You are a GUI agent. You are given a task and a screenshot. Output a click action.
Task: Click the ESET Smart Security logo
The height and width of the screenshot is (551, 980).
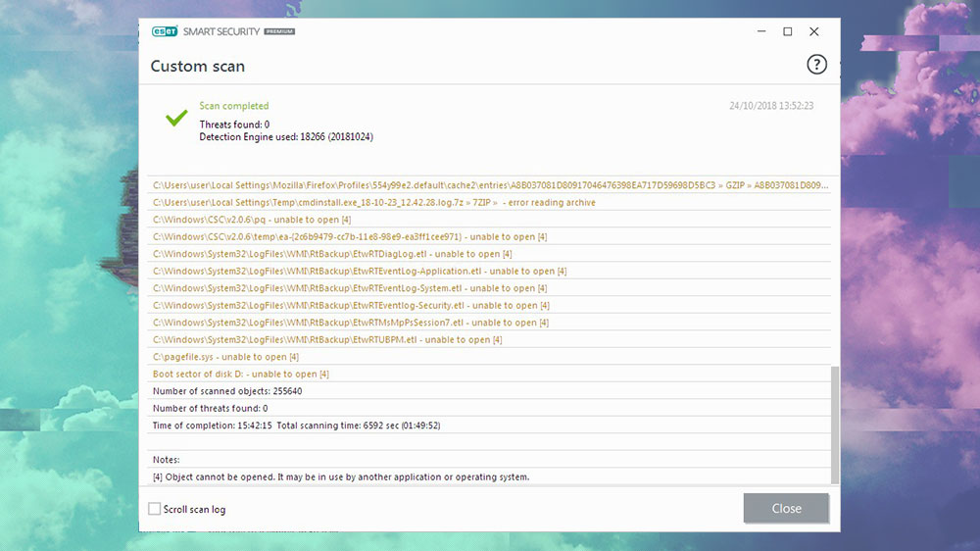coord(221,31)
